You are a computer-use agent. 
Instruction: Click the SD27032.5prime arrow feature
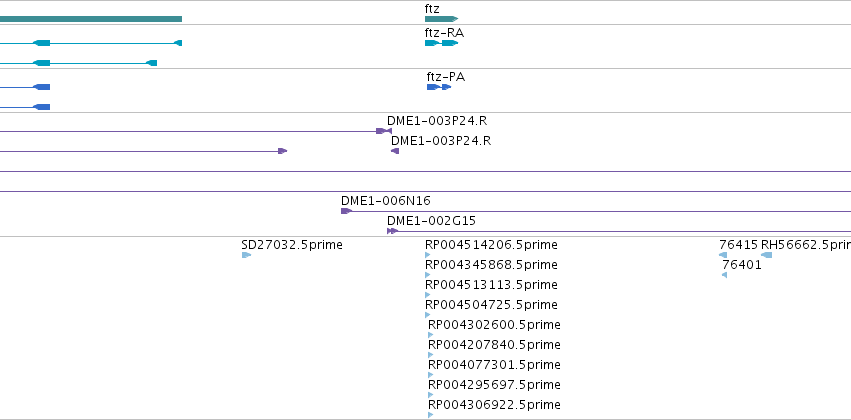point(246,255)
